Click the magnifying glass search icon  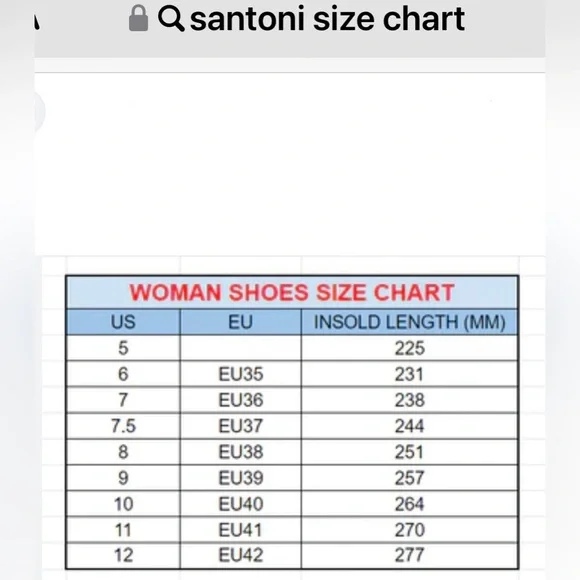[171, 18]
